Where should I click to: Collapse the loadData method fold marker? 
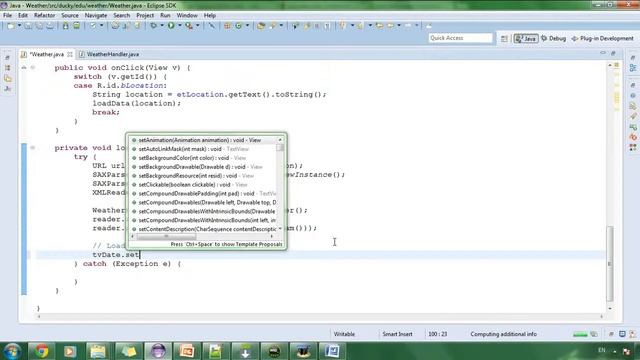(x=33, y=148)
